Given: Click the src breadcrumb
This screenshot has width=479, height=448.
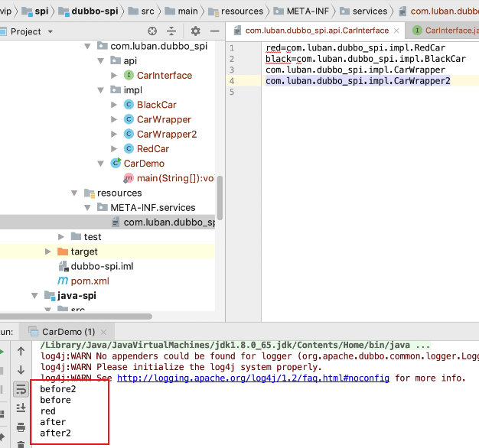Looking at the screenshot, I should [148, 11].
